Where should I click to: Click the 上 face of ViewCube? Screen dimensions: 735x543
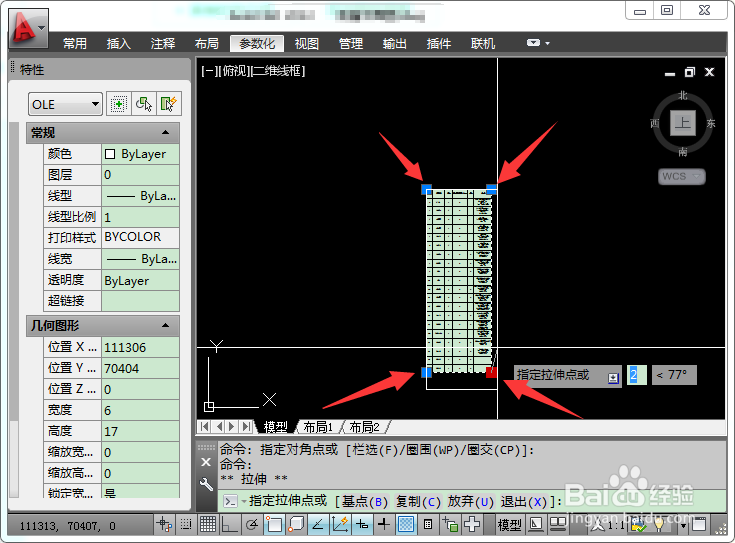[682, 123]
